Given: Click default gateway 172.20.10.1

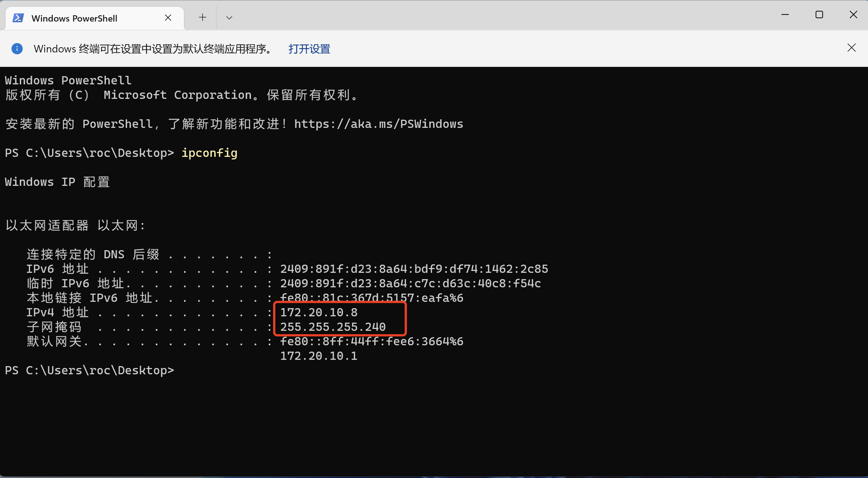Looking at the screenshot, I should [319, 356].
